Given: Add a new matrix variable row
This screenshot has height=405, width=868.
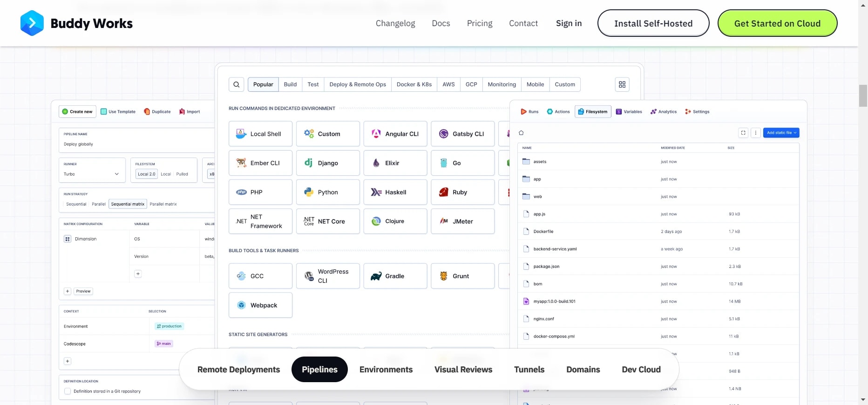Looking at the screenshot, I should (138, 274).
